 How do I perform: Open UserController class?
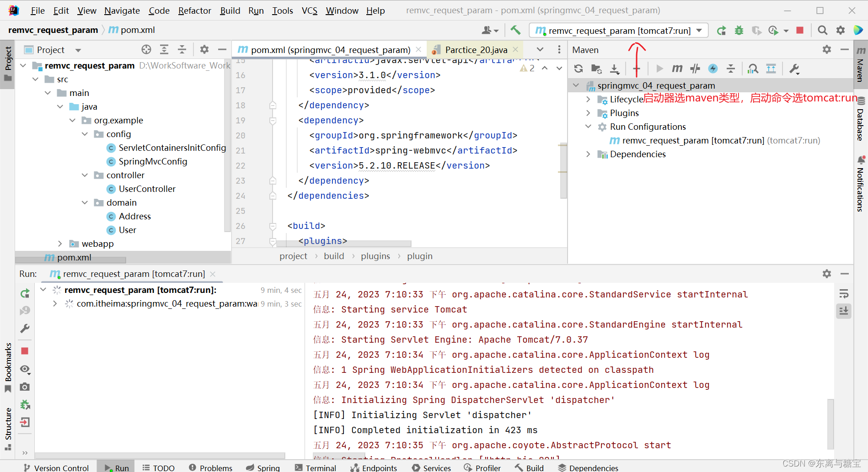(x=147, y=189)
